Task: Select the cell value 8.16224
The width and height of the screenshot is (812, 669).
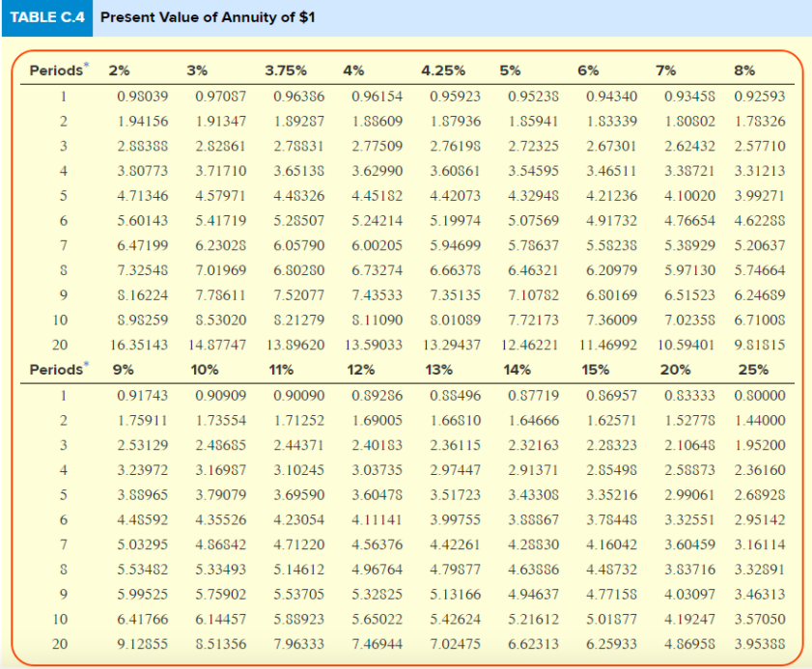Action: (142, 295)
